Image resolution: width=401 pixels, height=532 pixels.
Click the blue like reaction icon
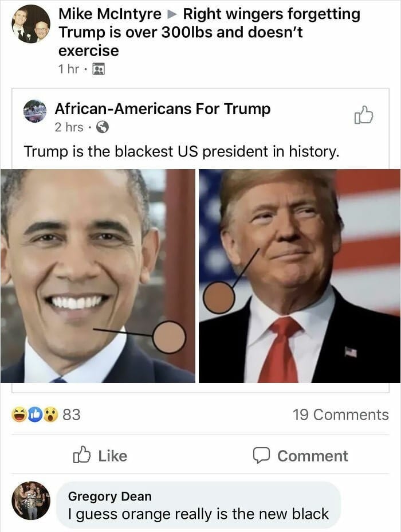pos(34,414)
